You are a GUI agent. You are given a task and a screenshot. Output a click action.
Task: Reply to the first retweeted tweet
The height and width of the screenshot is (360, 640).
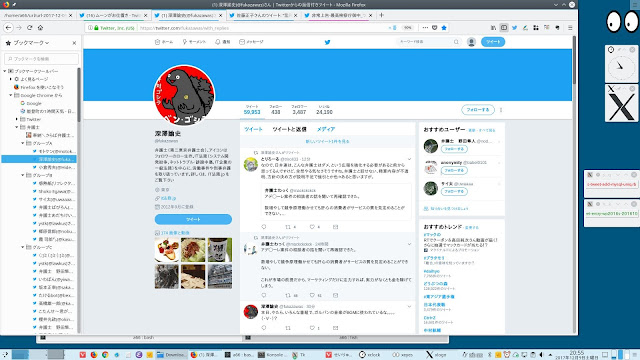click(x=264, y=227)
